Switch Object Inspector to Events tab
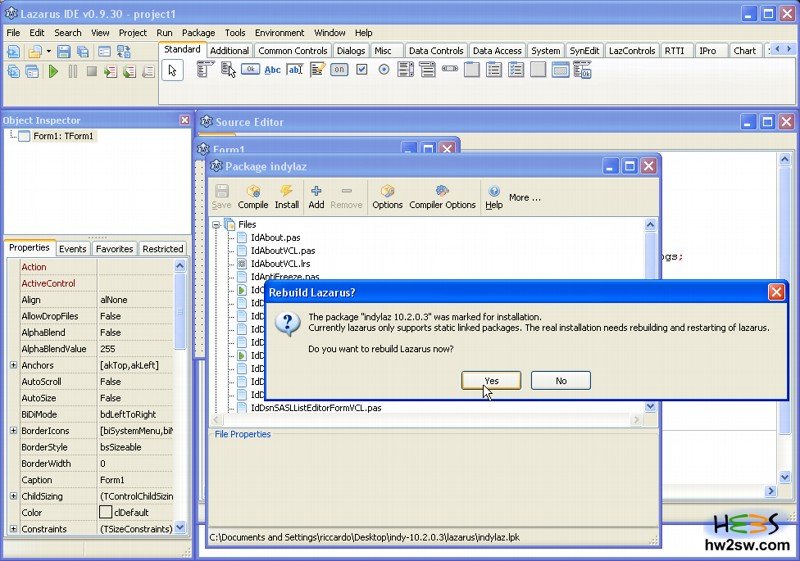Screen dimensions: 800x561 tap(72, 248)
